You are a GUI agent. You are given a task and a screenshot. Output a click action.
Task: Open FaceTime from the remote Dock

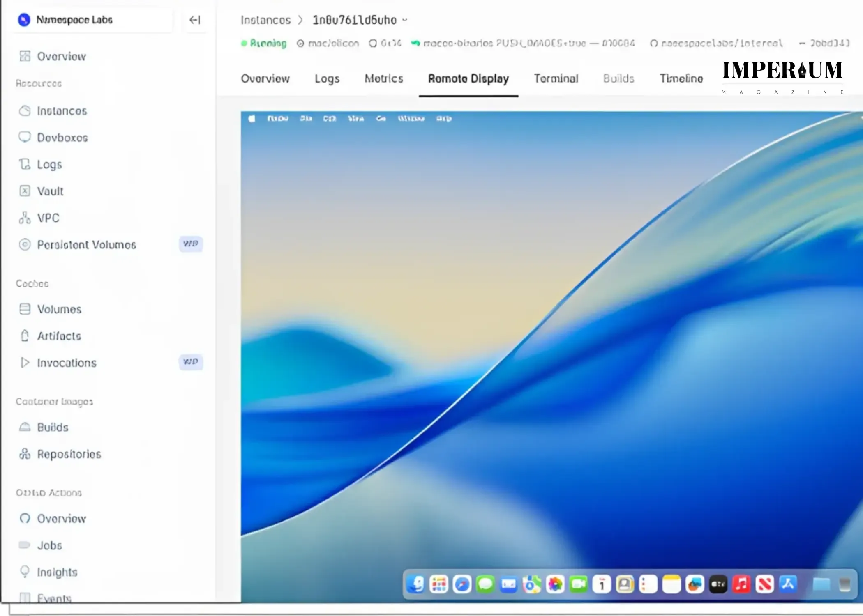point(579,584)
